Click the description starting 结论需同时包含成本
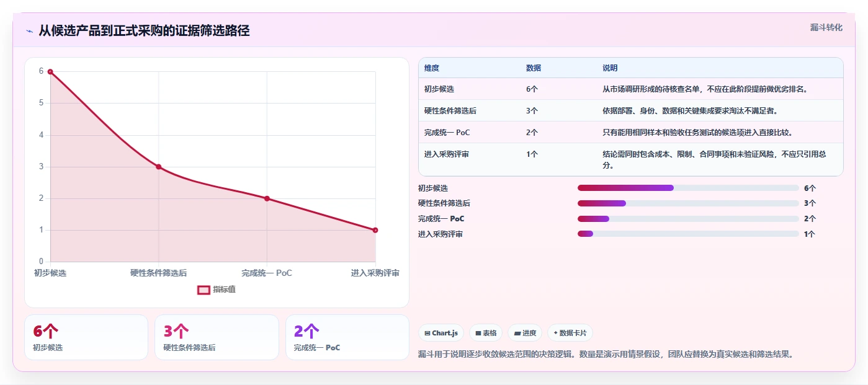Viewport: 868px width, 385px height. click(x=714, y=160)
